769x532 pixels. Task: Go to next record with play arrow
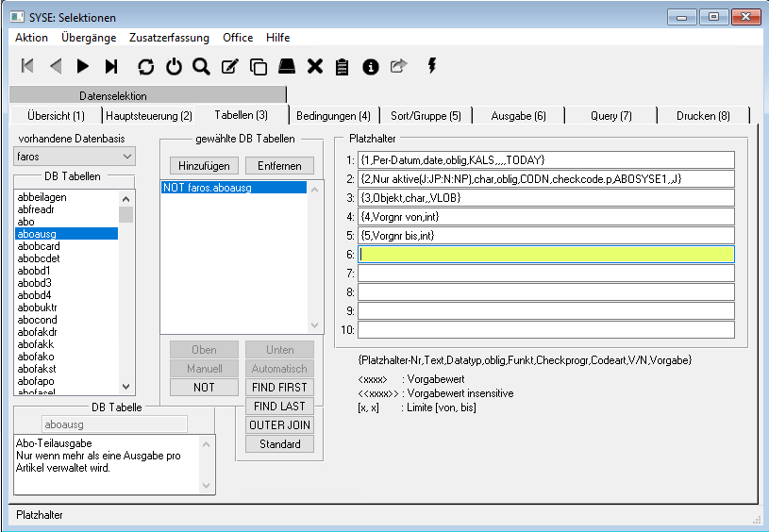coord(83,66)
